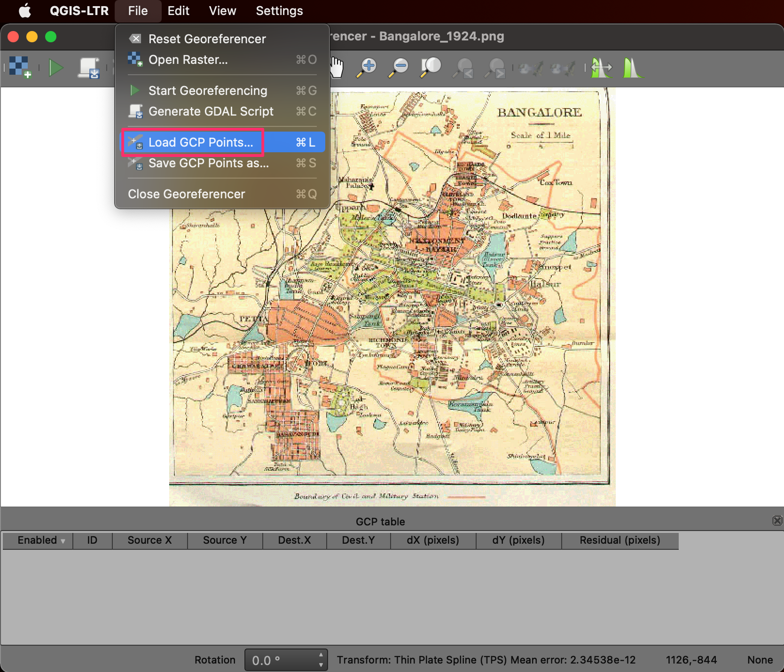Click the Generate GDAL Script toolbar icon
This screenshot has width=784, height=672.
click(89, 68)
